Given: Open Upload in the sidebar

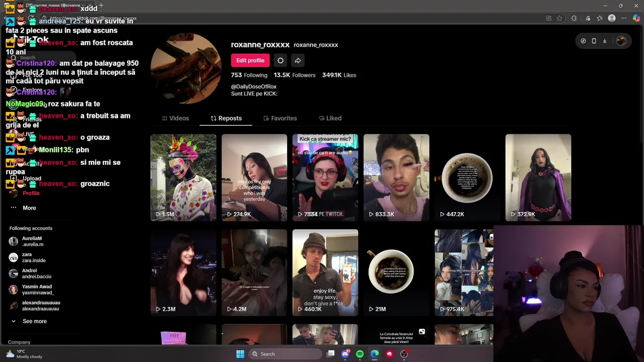Looking at the screenshot, I should (25, 178).
